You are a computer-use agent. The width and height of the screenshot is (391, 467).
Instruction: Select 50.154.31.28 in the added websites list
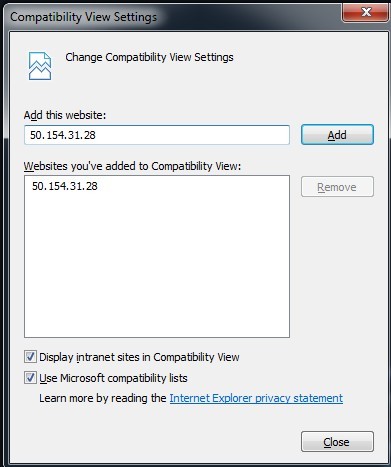(x=65, y=186)
